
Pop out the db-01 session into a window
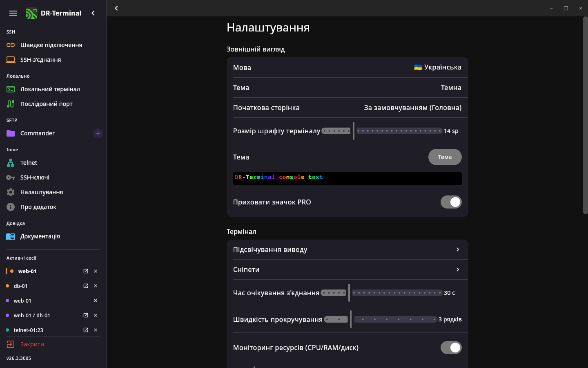tap(86, 286)
